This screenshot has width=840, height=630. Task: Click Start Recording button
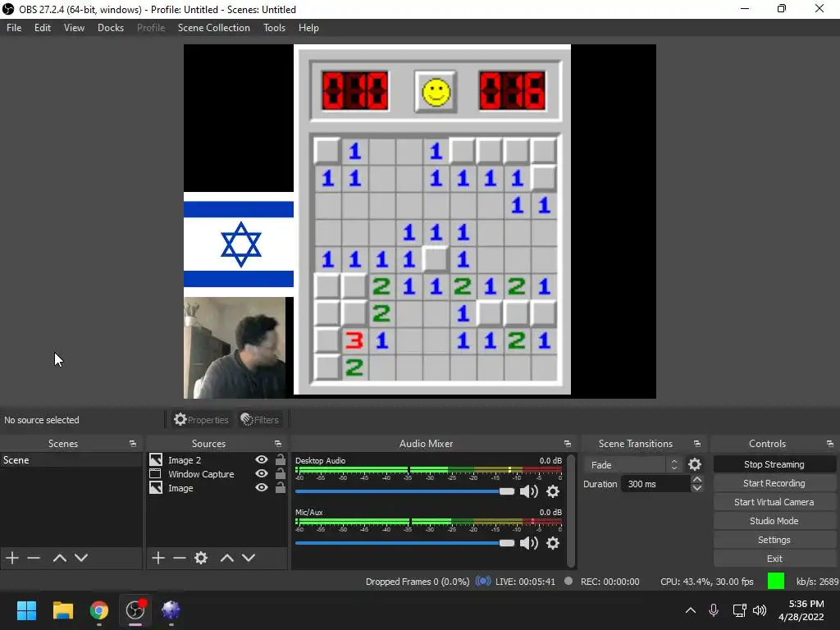pyautogui.click(x=774, y=483)
